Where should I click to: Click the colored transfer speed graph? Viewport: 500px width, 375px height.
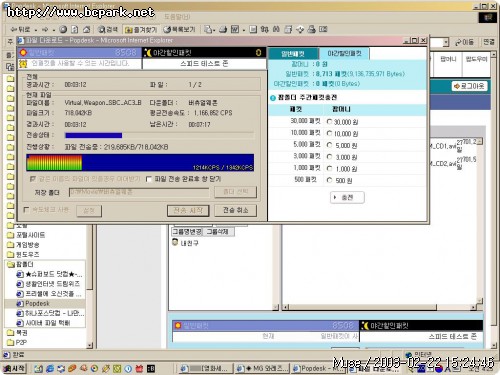click(x=140, y=163)
